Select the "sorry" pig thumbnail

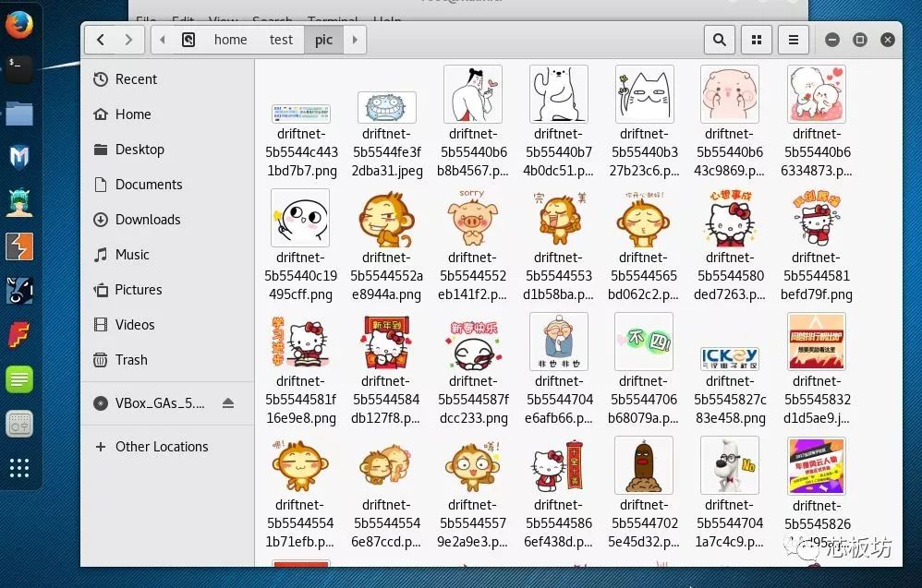click(472, 218)
